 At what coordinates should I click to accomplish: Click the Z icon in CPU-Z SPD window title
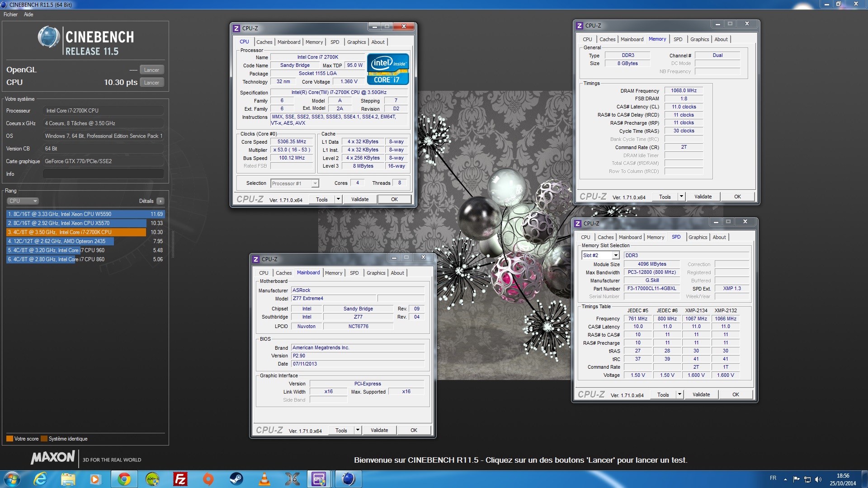[x=577, y=224]
